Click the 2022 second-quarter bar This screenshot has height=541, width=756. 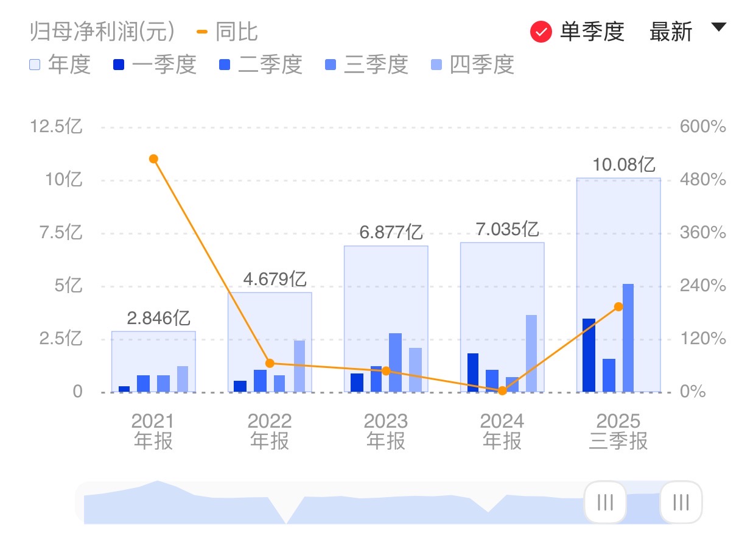tap(260, 381)
